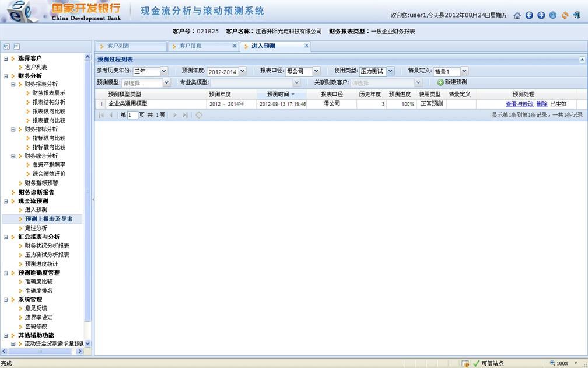Collapse the 系统管理 tree node
Viewport: 588px width, 368px height.
(x=6, y=300)
